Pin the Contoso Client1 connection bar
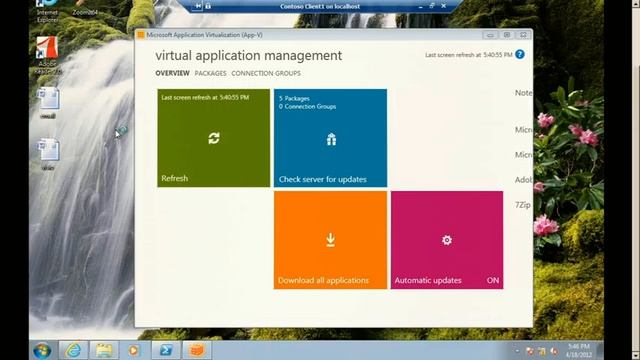 pyautogui.click(x=198, y=6)
